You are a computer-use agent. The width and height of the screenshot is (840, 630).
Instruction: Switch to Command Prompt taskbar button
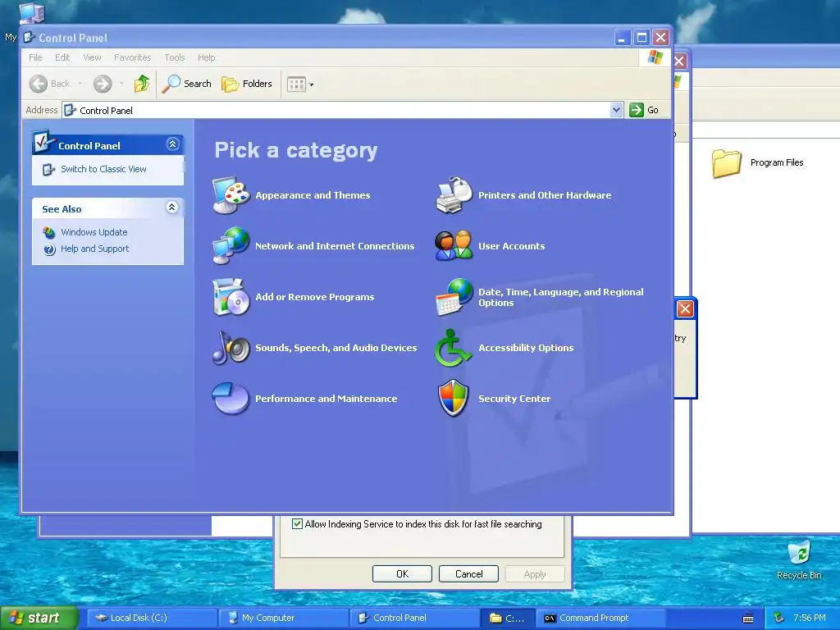[x=601, y=619]
